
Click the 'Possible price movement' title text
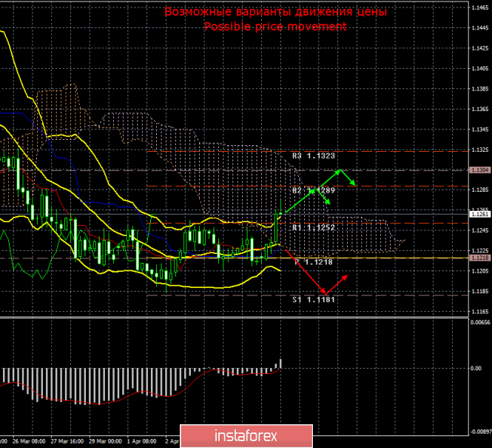275,26
